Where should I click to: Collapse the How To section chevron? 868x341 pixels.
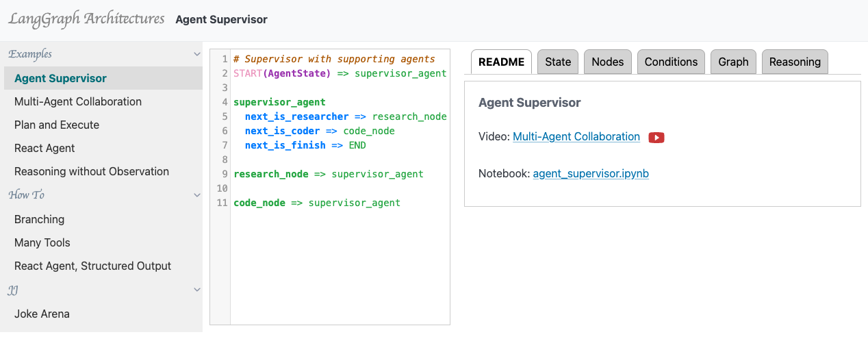[197, 195]
